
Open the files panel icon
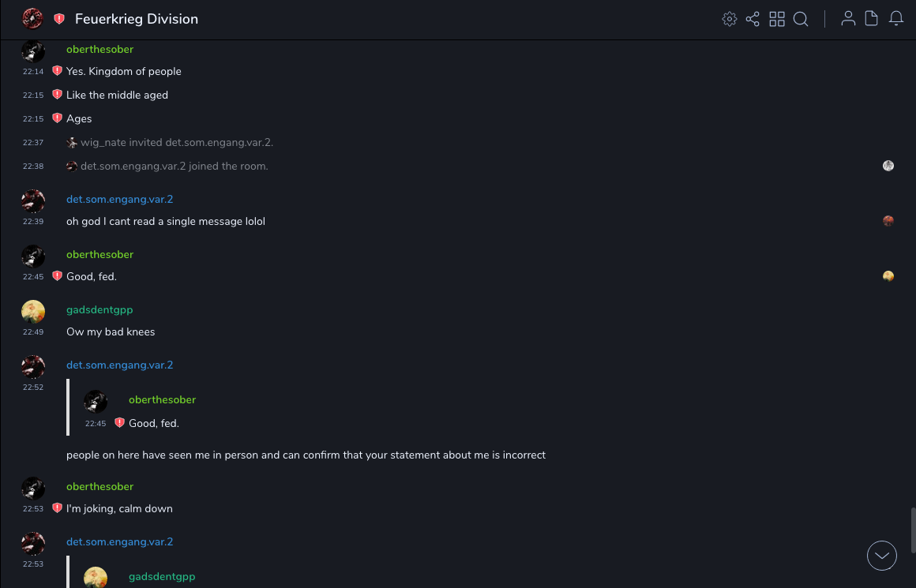[x=872, y=19]
